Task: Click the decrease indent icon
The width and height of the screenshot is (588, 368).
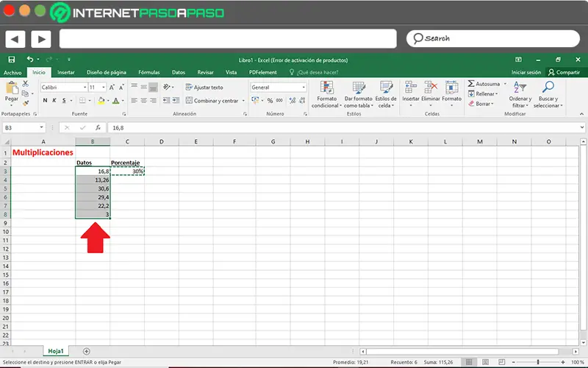Action: [x=166, y=100]
